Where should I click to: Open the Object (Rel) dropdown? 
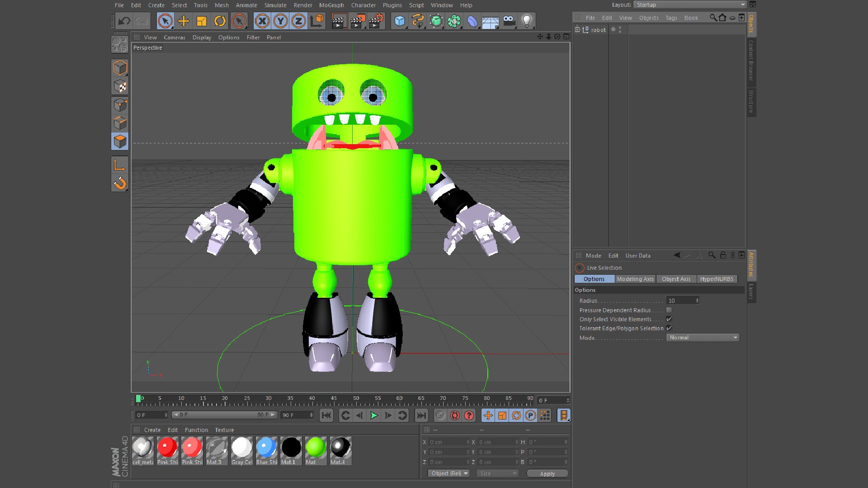pos(449,473)
